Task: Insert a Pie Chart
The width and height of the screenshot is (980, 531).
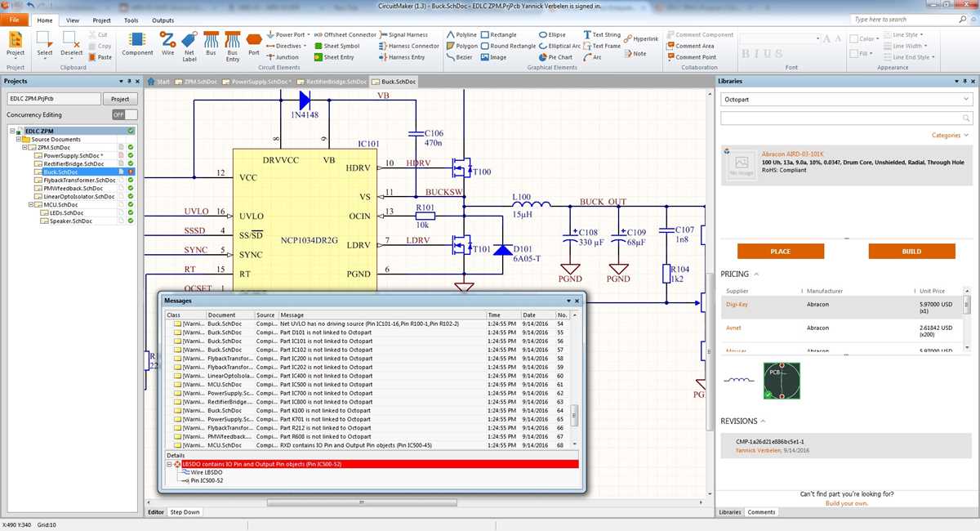Action: (x=555, y=57)
